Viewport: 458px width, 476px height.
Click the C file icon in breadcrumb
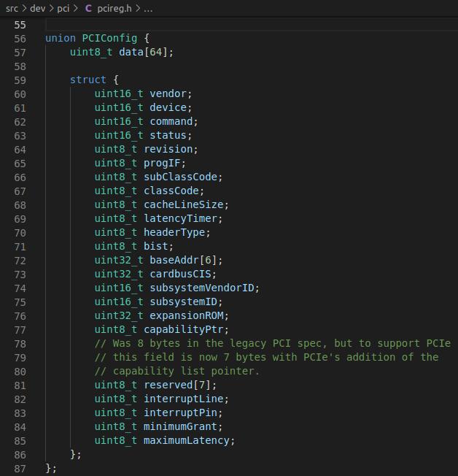click(x=88, y=8)
